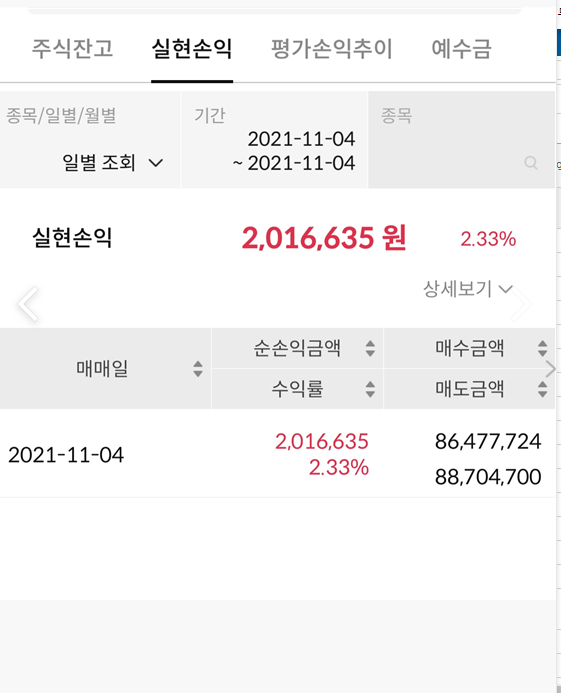Sort by 수익률 column arrows
561x693 pixels.
point(370,389)
